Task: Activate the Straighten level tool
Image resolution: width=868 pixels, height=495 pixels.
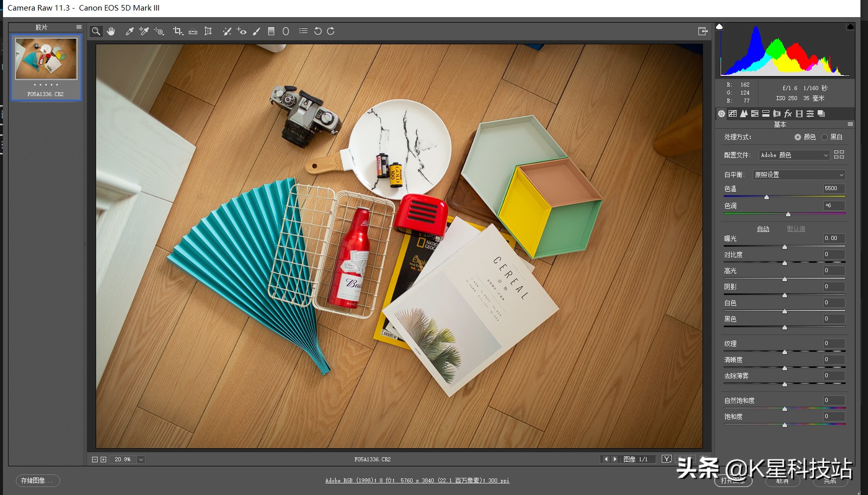Action: click(x=193, y=31)
